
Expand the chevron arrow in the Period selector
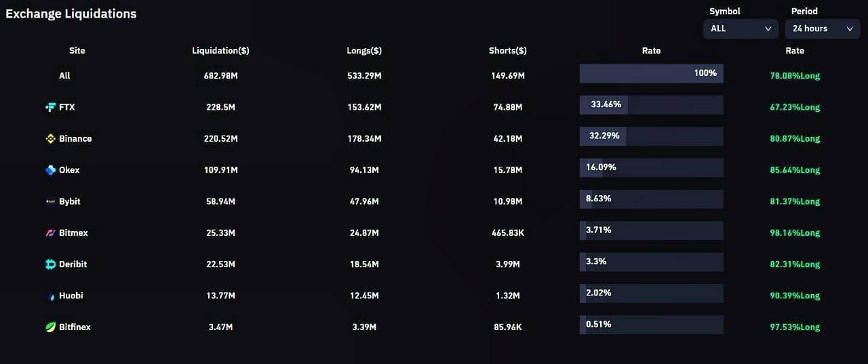[x=850, y=28]
